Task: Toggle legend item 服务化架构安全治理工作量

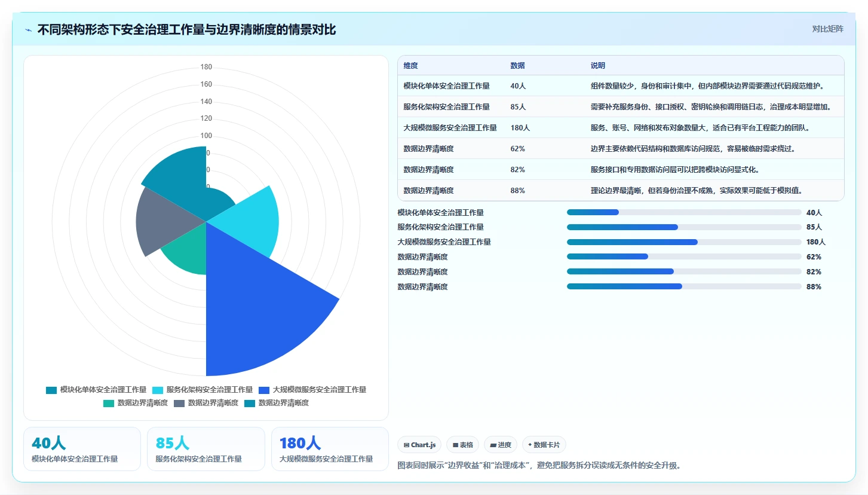Action: [x=203, y=390]
